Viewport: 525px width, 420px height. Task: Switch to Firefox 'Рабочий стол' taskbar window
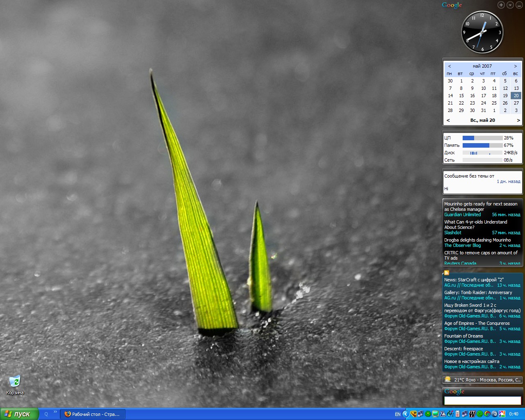(92, 414)
